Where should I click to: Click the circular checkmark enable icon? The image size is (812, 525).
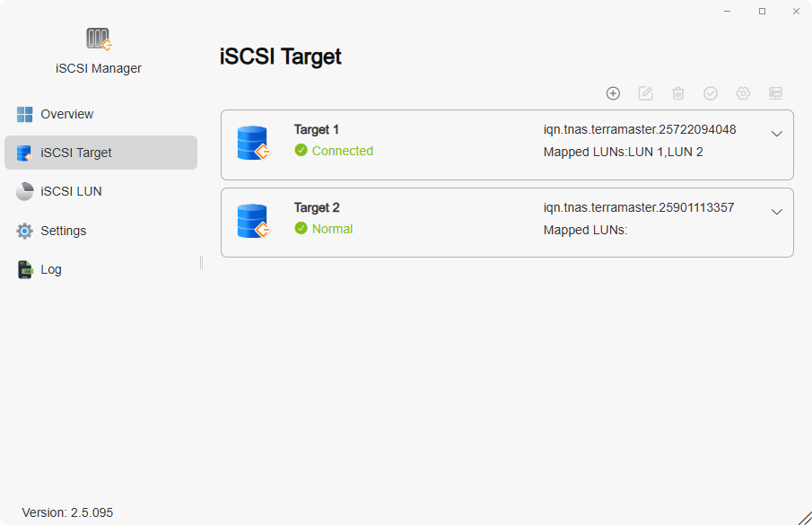711,92
